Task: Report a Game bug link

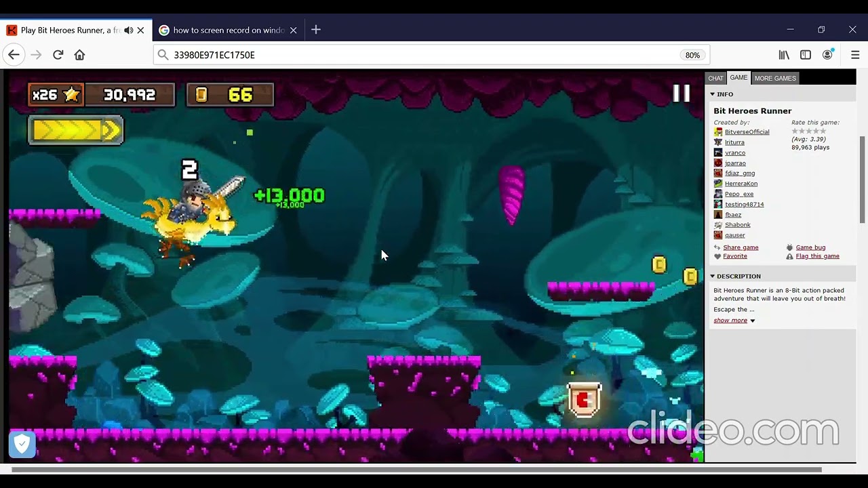Action: tap(810, 247)
